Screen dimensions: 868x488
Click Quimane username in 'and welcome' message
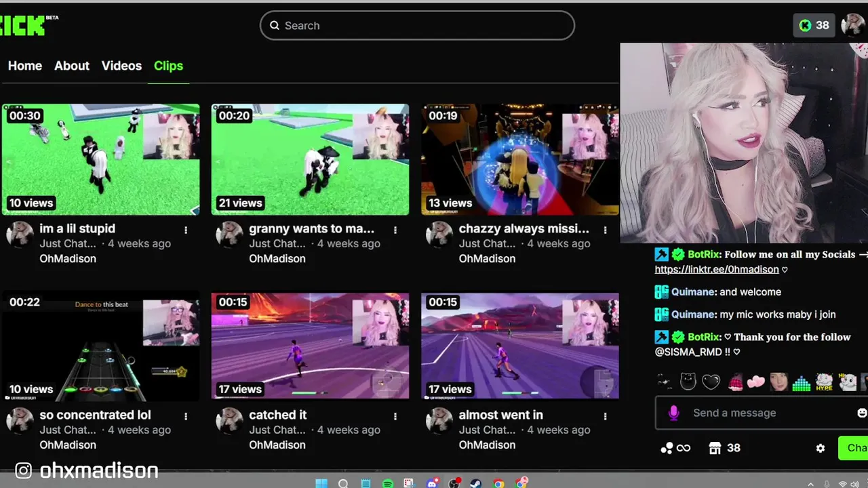tap(693, 291)
